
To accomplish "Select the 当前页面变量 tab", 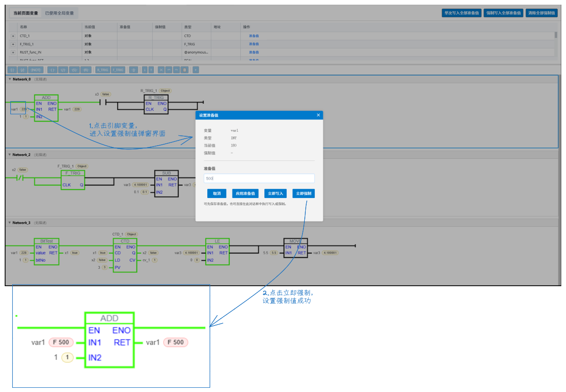I will (x=26, y=13).
